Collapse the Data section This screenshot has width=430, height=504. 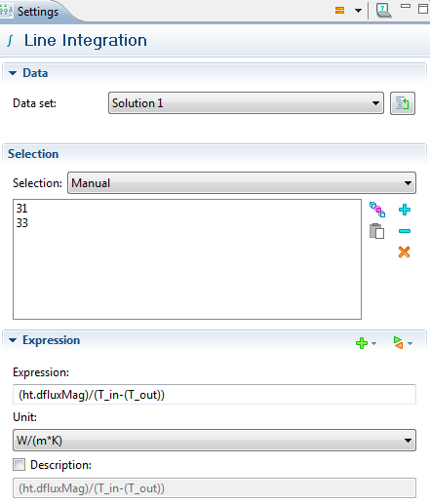pos(13,73)
